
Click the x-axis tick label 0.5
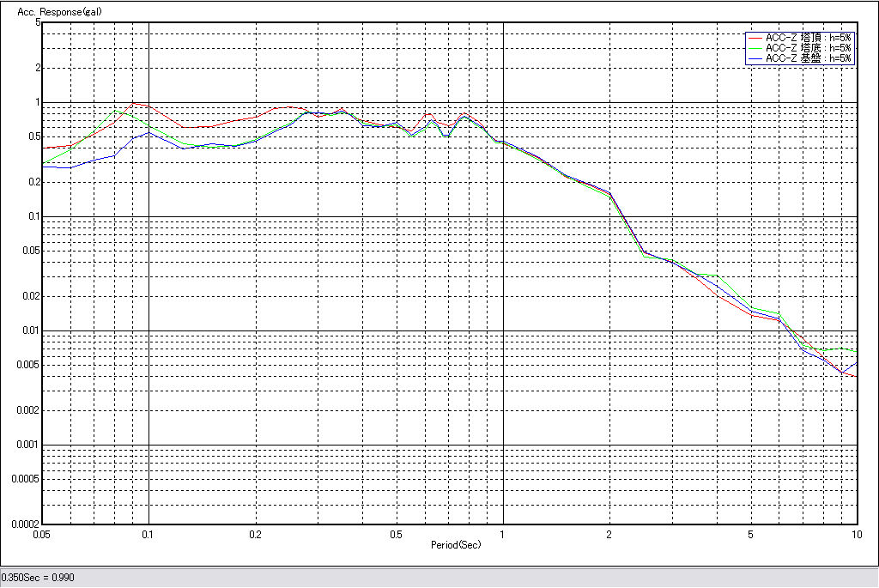396,535
